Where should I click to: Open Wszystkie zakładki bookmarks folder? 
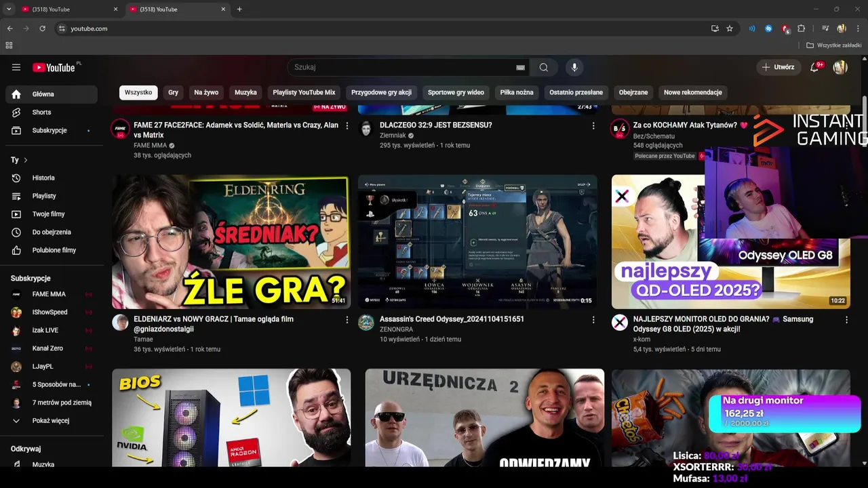pos(834,45)
